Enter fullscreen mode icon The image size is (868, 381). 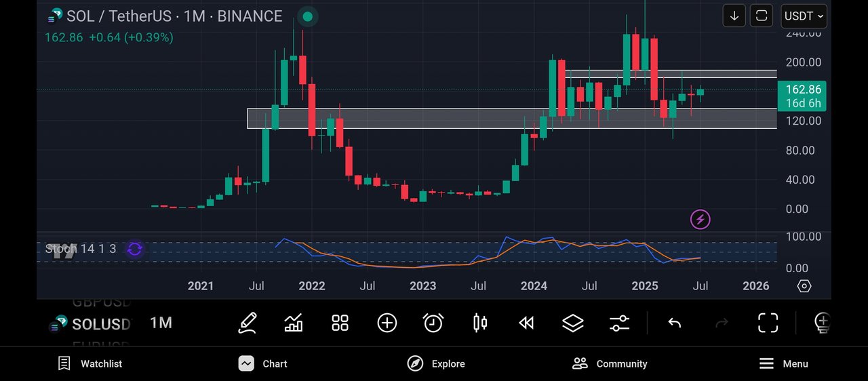[768, 323]
